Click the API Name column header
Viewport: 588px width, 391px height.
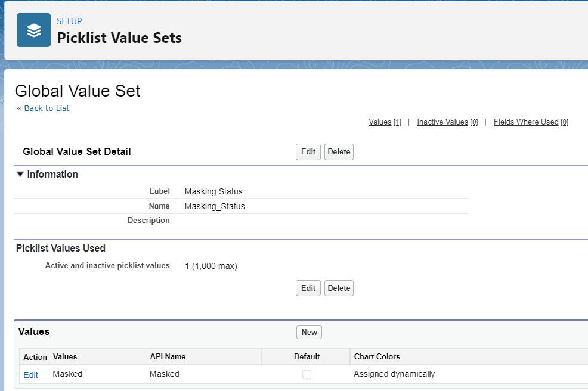tap(168, 357)
